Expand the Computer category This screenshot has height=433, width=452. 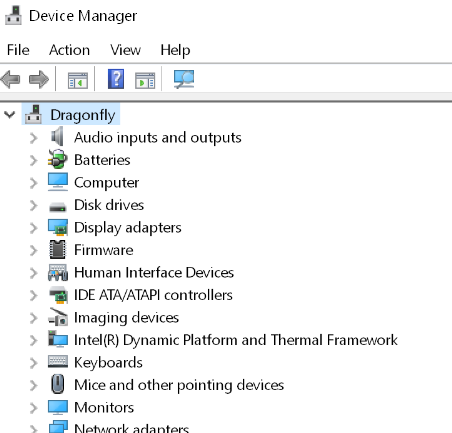[33, 183]
